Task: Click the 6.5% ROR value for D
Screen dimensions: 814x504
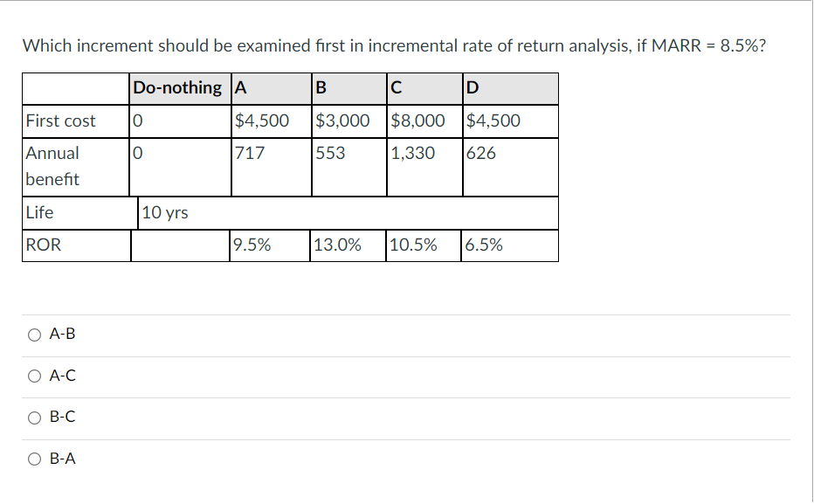Action: pyautogui.click(x=486, y=245)
